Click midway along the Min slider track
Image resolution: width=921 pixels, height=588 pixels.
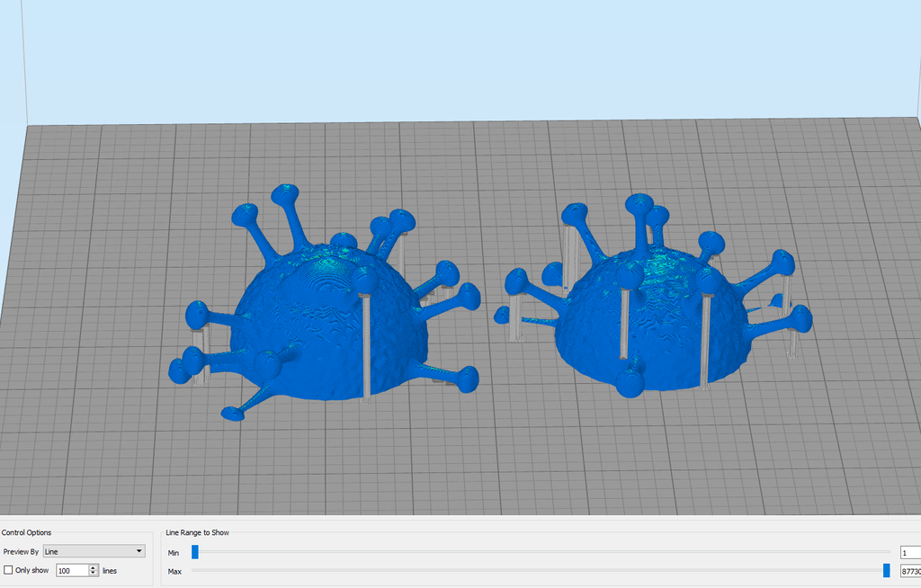pyautogui.click(x=540, y=552)
